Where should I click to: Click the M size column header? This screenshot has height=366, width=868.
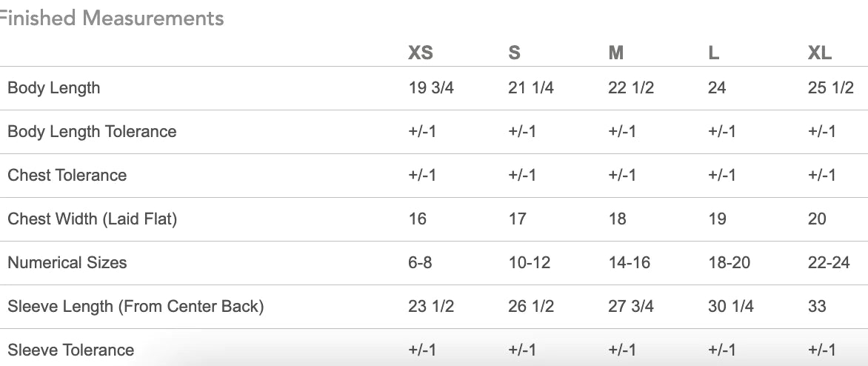tap(616, 53)
